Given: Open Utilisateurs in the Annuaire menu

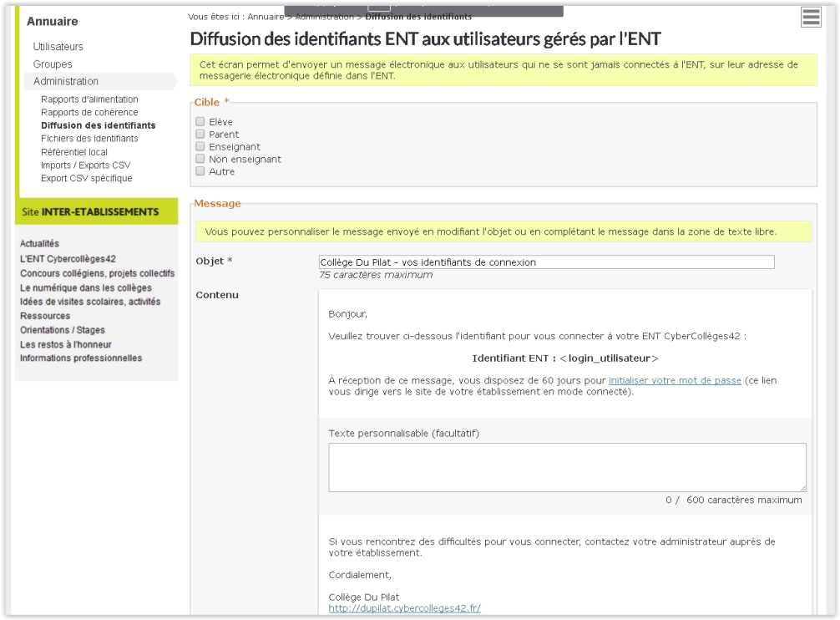Looking at the screenshot, I should coord(58,47).
